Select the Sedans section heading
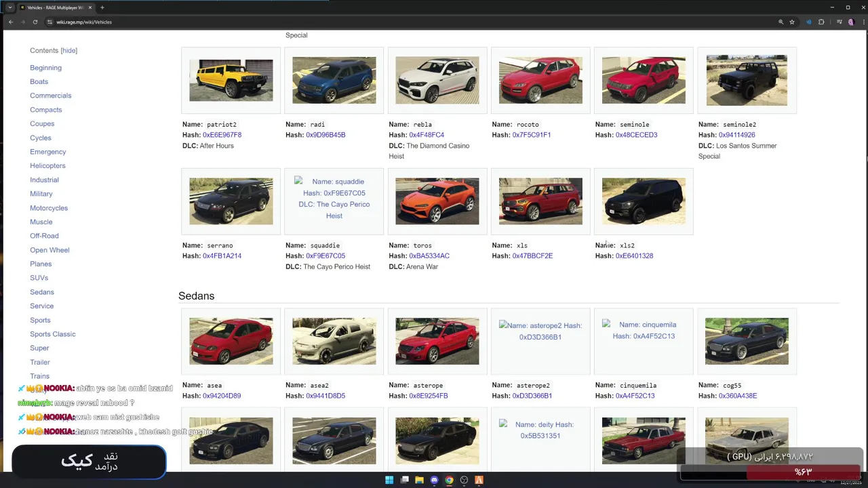Image resolution: width=868 pixels, height=488 pixels. (x=196, y=296)
